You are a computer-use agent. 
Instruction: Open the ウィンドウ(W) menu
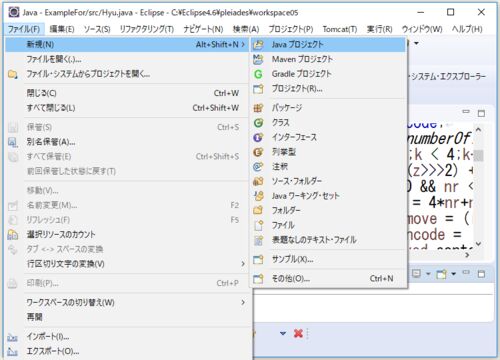tap(422, 29)
